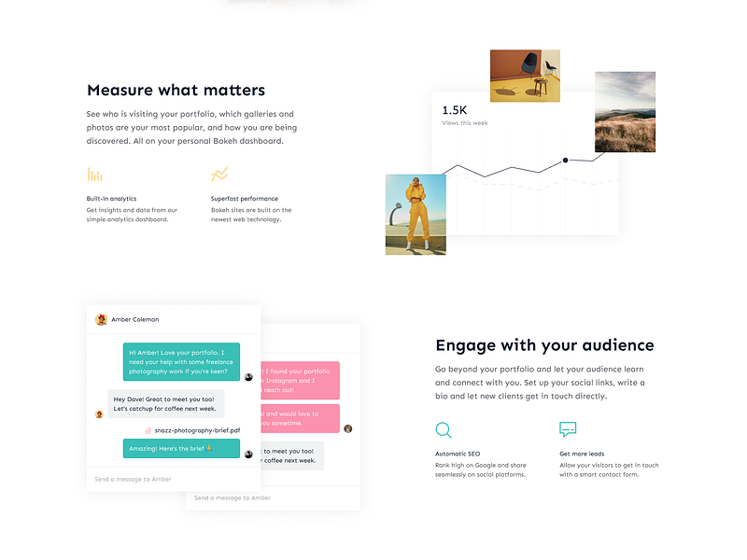Click the teal magnifying glass SEO icon
This screenshot has width=747, height=560.
(x=444, y=429)
